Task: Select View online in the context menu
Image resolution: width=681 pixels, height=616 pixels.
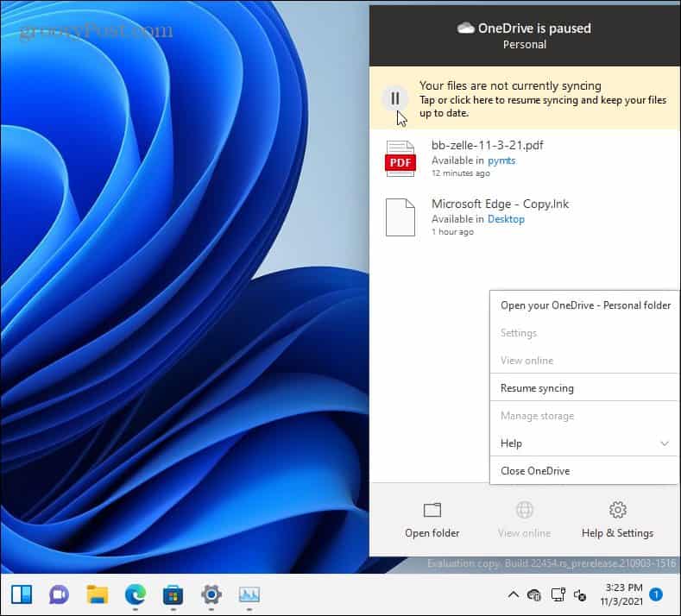Action: [x=584, y=361]
